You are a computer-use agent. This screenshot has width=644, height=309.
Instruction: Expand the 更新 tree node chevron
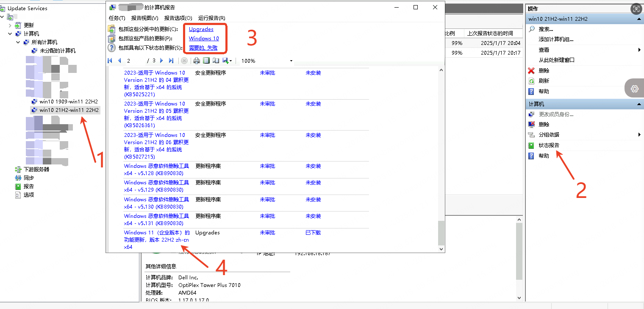pos(11,25)
